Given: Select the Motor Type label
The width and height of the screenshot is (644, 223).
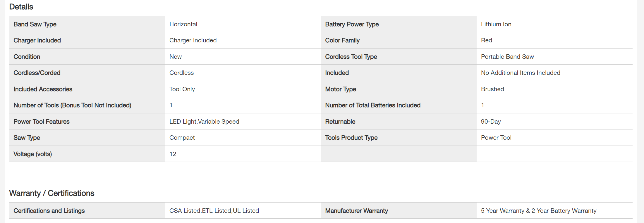Looking at the screenshot, I should (341, 89).
